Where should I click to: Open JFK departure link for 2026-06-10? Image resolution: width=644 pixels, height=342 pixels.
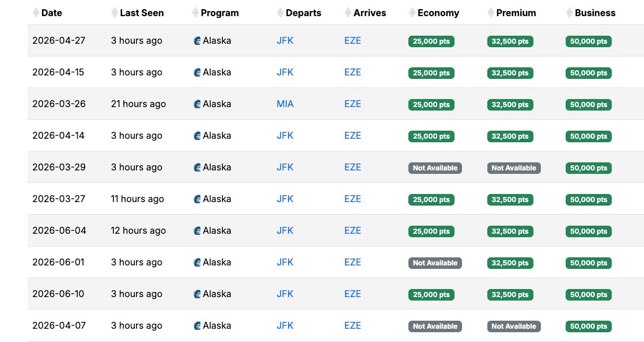(285, 294)
